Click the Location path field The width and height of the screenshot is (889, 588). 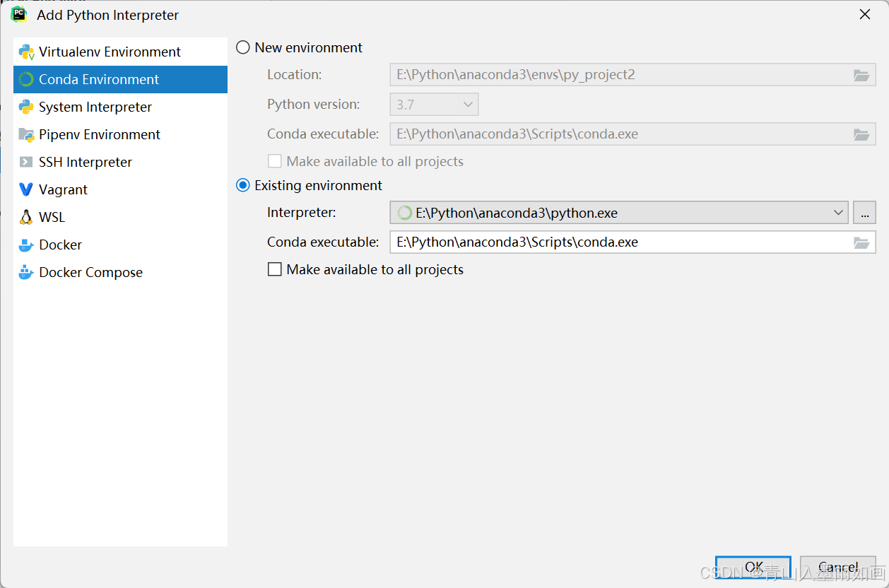click(632, 75)
